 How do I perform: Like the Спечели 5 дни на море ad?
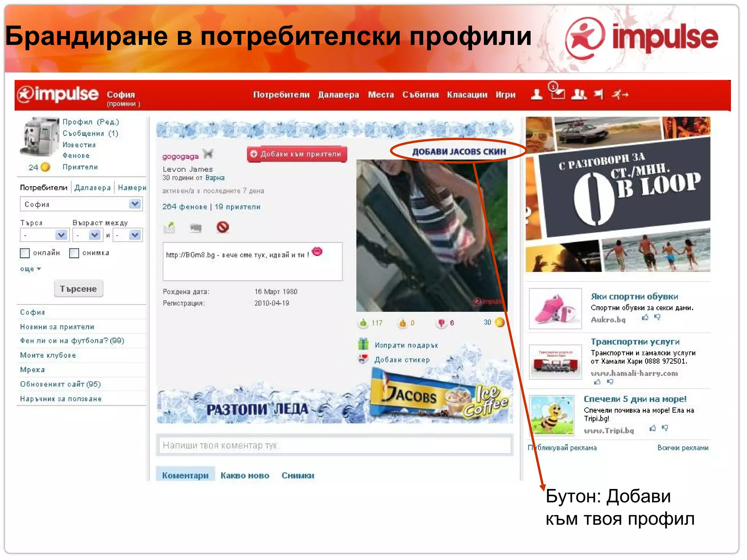(653, 428)
